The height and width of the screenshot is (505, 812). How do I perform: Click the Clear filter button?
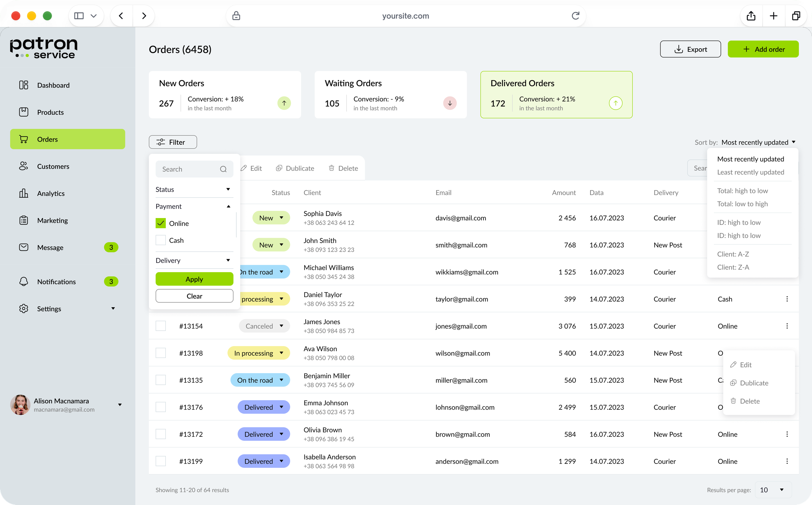[194, 296]
